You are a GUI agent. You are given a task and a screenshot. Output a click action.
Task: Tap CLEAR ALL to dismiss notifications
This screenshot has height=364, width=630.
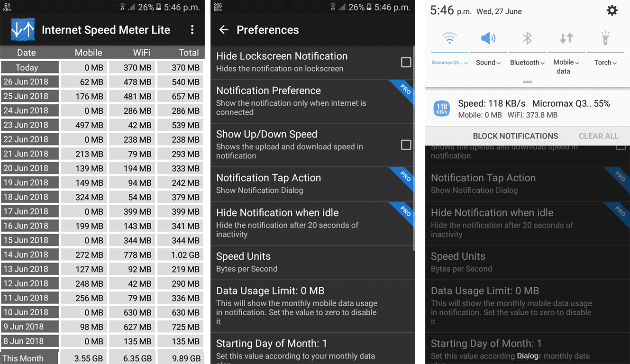[598, 136]
